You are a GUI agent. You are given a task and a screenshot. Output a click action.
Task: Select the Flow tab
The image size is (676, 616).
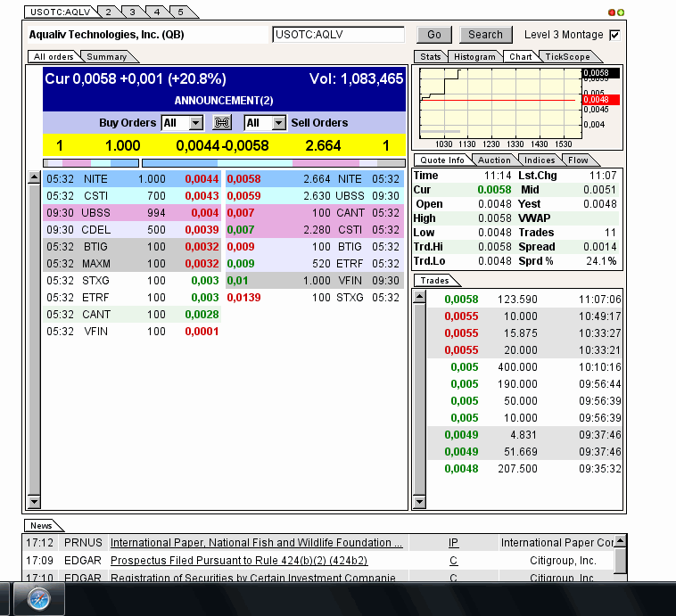pos(578,160)
